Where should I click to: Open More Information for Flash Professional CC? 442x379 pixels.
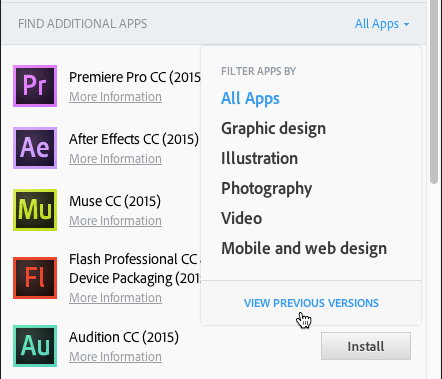(115, 298)
